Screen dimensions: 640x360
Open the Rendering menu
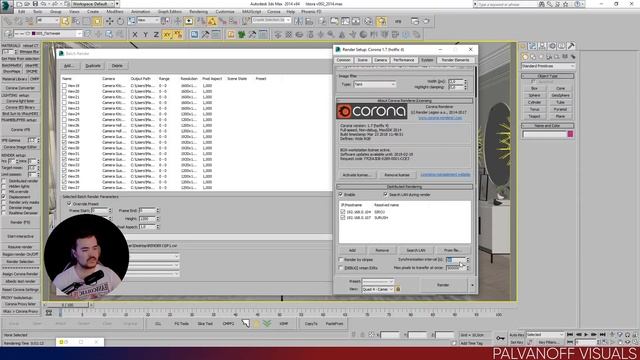coord(198,12)
